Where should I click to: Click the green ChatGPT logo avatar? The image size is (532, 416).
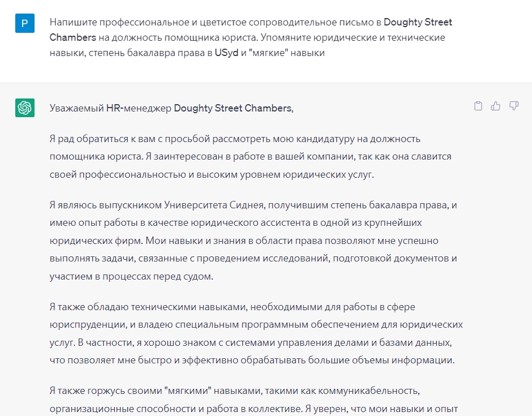(25, 108)
